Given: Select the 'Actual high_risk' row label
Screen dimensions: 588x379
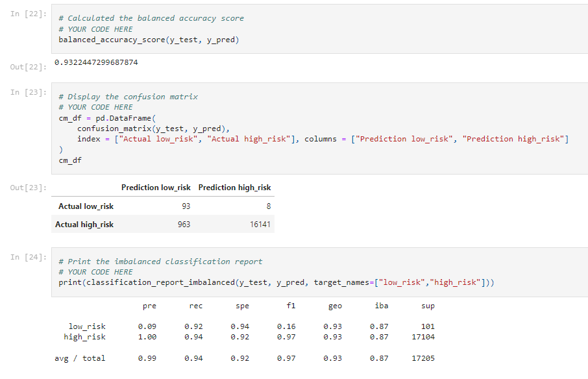Looking at the screenshot, I should pos(84,224).
